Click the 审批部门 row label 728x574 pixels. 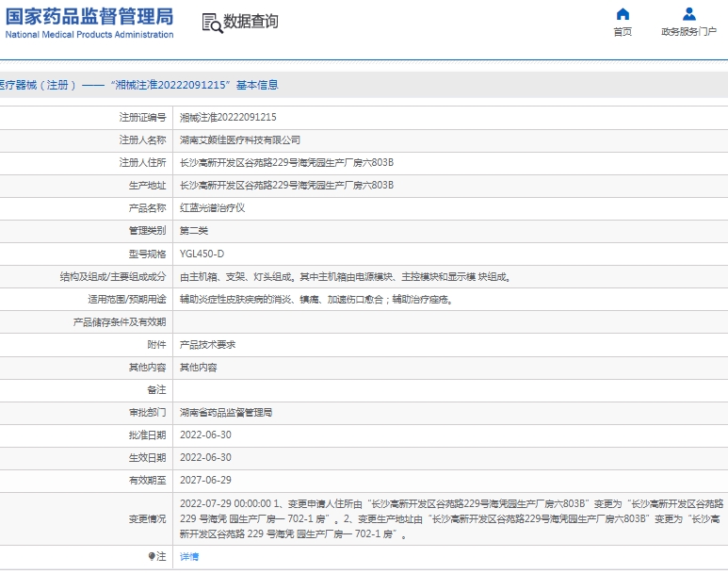click(x=147, y=412)
